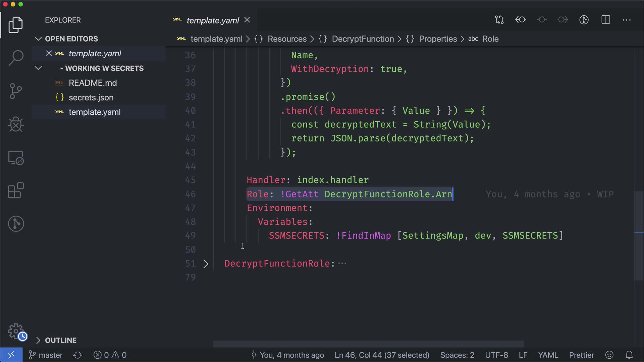644x362 pixels.
Task: Close the template.yaml editor tab
Action: tap(247, 20)
